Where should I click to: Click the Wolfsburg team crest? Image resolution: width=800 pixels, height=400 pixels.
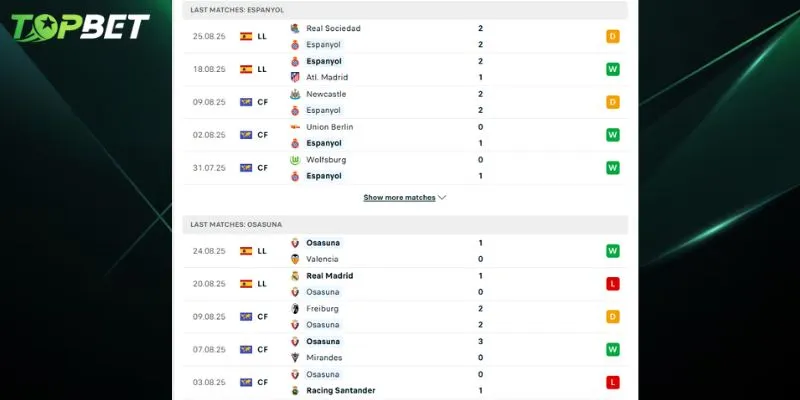pyautogui.click(x=295, y=160)
